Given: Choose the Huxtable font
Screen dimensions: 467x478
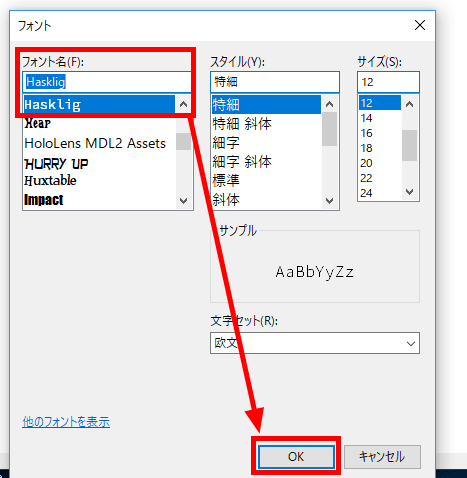Looking at the screenshot, I should [50, 180].
